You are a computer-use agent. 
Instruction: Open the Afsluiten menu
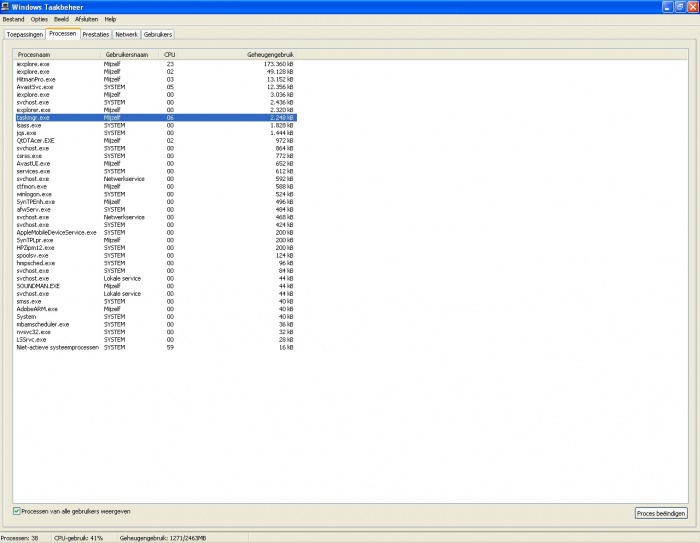87,19
